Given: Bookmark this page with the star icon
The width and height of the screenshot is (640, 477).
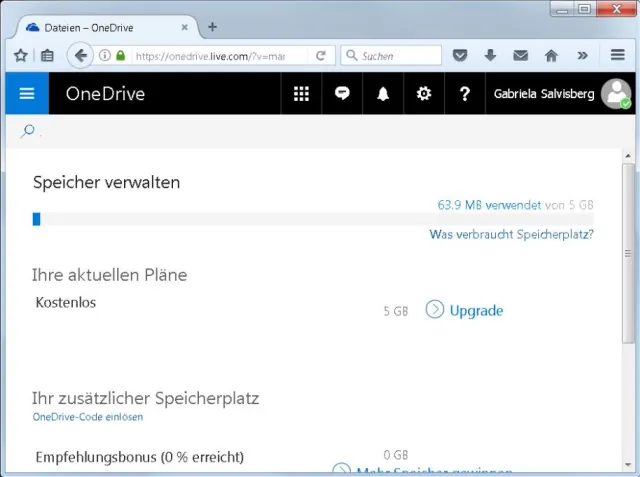Looking at the screenshot, I should (20, 56).
